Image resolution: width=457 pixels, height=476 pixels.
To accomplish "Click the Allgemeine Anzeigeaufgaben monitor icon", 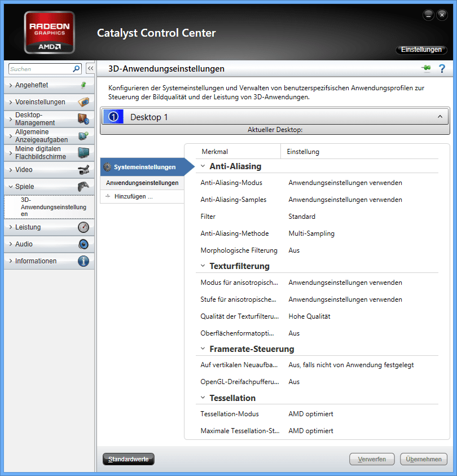I will (84, 136).
